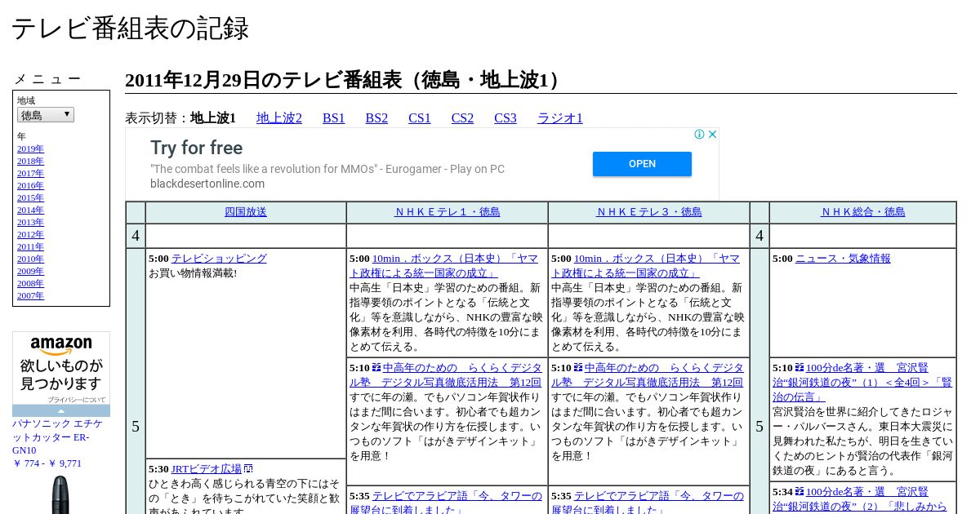Open テレビでアラビア語 link in Eテレ3 column
The width and height of the screenshot is (980, 514).
[x=648, y=503]
